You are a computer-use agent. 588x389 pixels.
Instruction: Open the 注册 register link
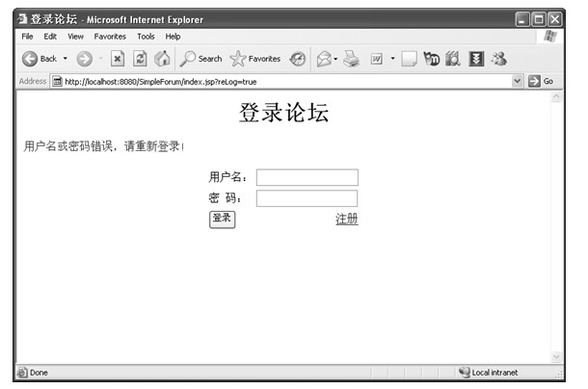coord(346,219)
